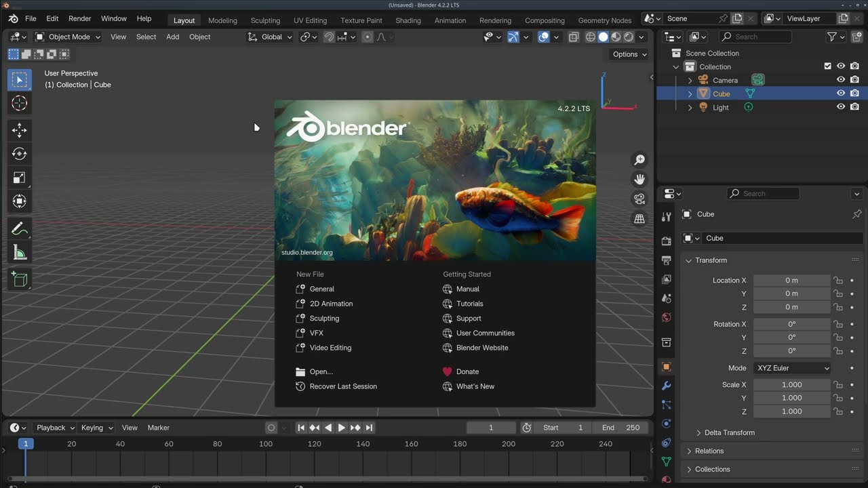Open the Render menu
This screenshot has height=488, width=868.
tap(79, 18)
